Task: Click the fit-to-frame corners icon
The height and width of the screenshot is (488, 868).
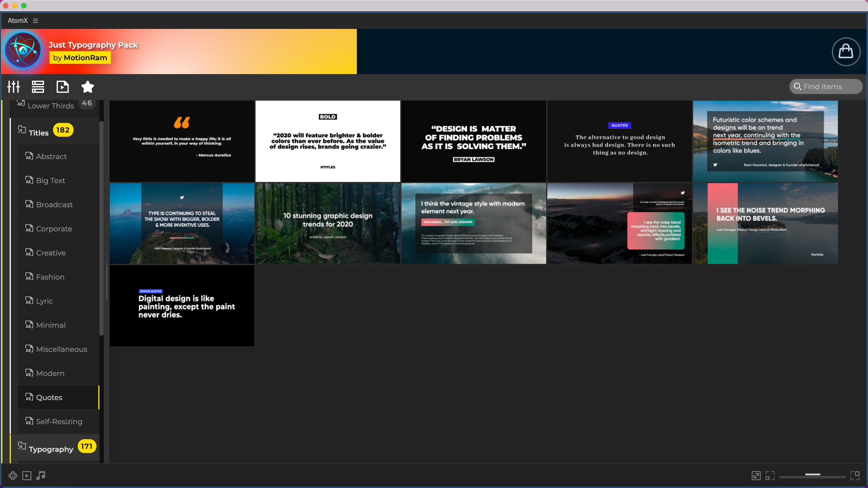Action: (x=770, y=475)
